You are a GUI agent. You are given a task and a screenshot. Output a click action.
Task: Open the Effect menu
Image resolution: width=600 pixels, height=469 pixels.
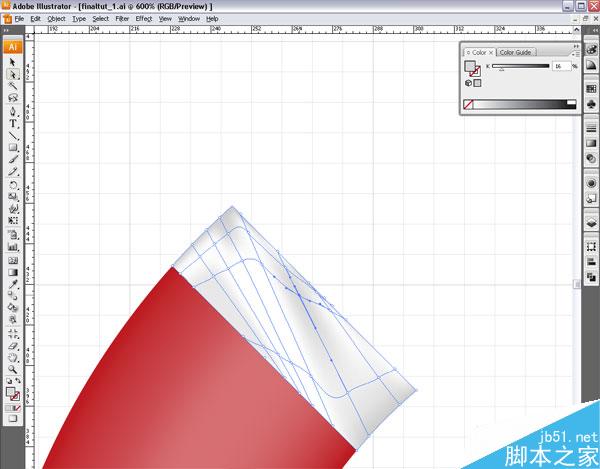tap(144, 19)
